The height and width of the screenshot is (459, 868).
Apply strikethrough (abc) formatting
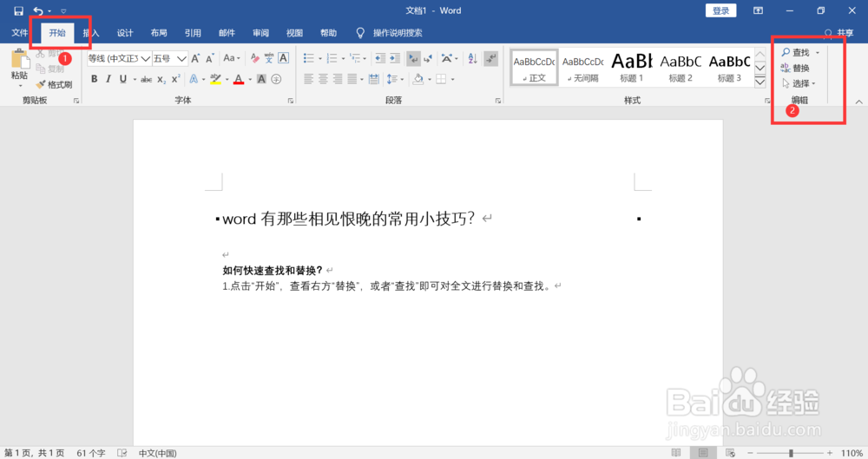[146, 79]
